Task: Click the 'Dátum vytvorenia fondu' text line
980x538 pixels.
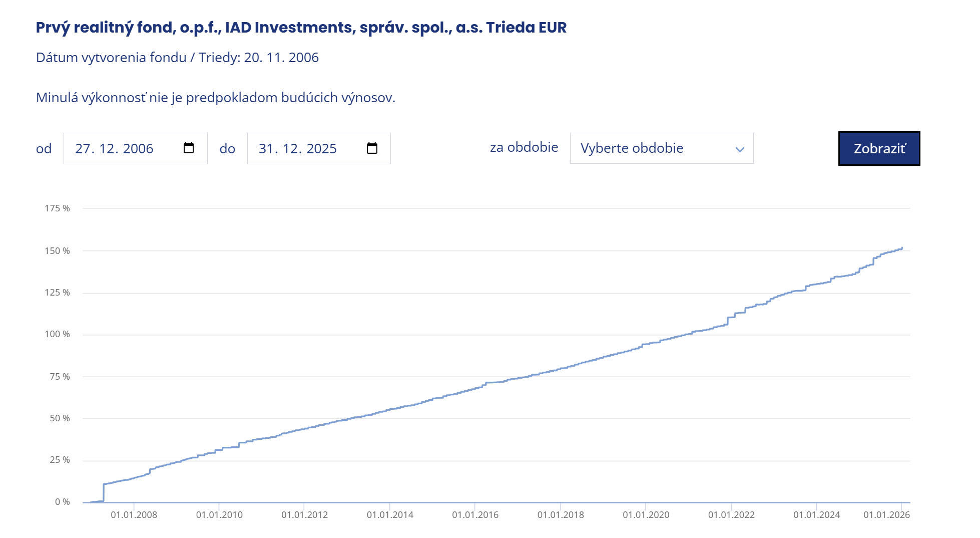Action: 177,58
